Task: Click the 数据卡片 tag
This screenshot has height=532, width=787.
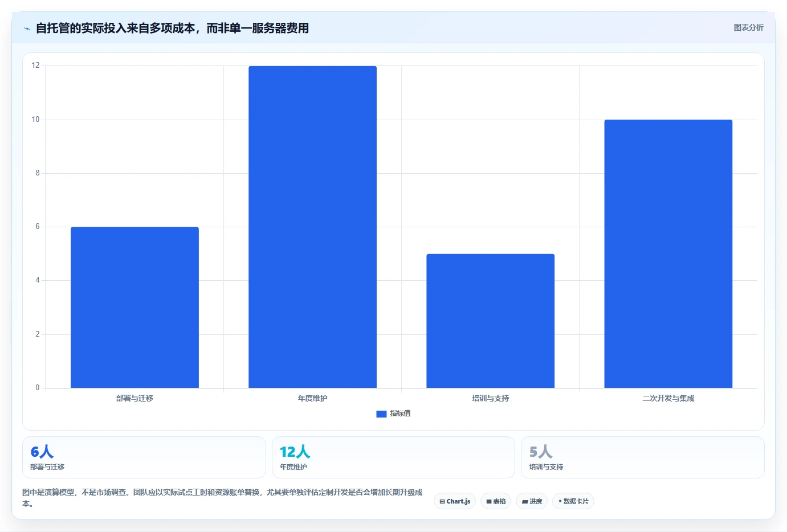Action: coord(573,501)
